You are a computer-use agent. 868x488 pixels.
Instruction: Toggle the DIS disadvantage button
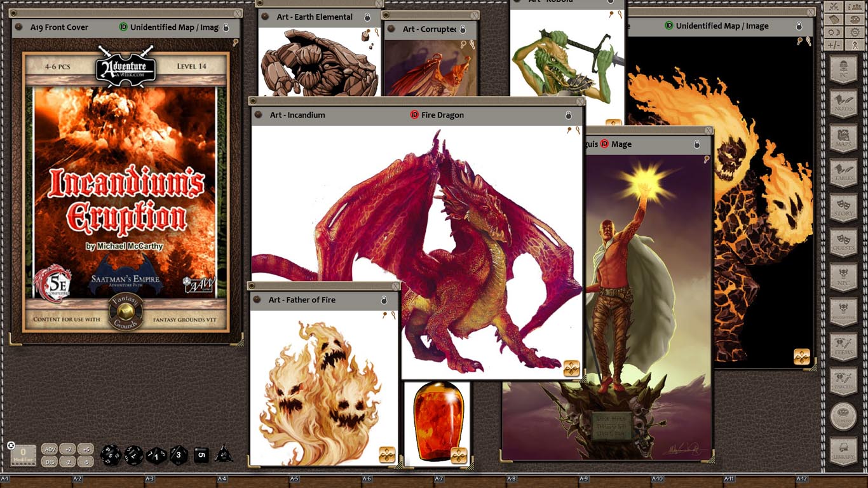(x=50, y=462)
